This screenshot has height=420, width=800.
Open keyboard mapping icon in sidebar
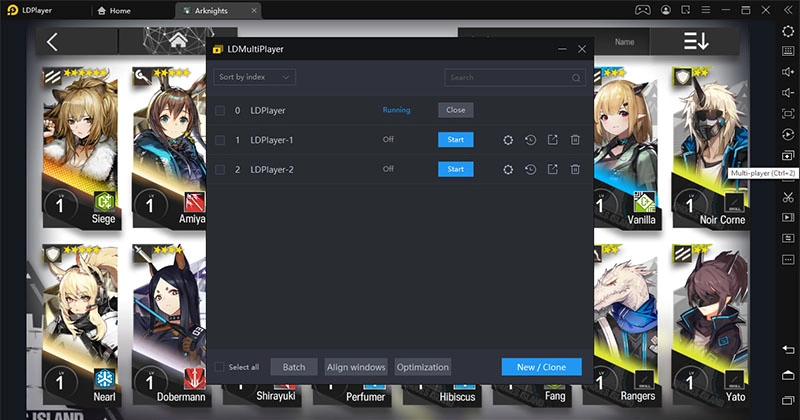(788, 51)
